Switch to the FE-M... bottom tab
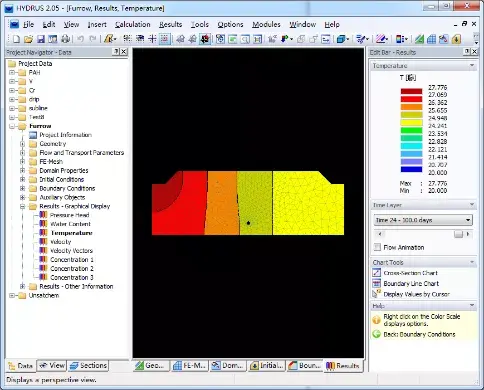The image size is (484, 390). tap(189, 366)
